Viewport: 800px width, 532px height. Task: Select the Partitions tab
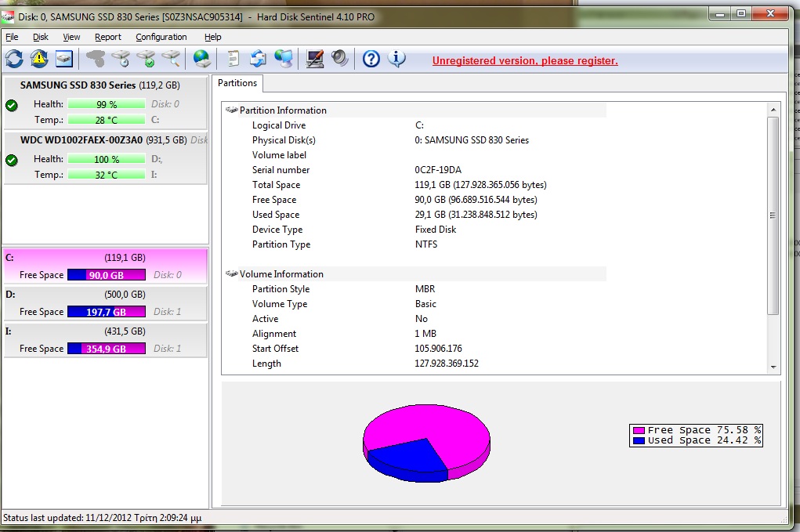point(237,83)
